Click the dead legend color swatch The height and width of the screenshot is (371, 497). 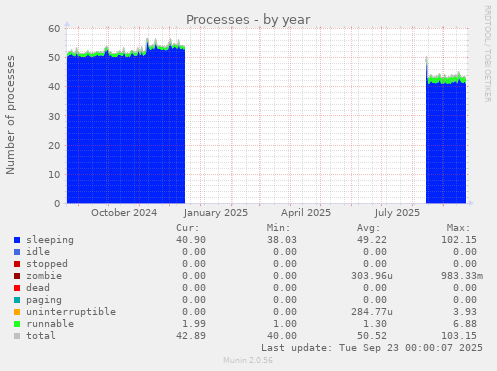17,288
